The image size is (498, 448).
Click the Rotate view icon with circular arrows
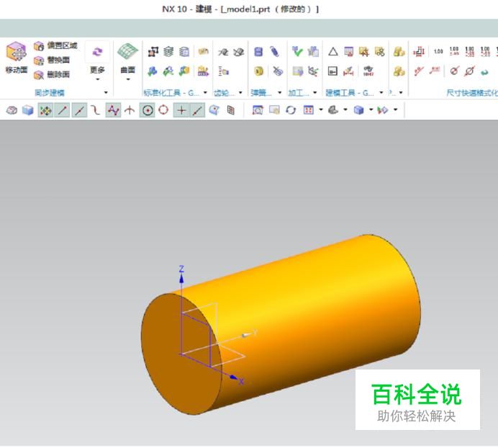point(291,110)
